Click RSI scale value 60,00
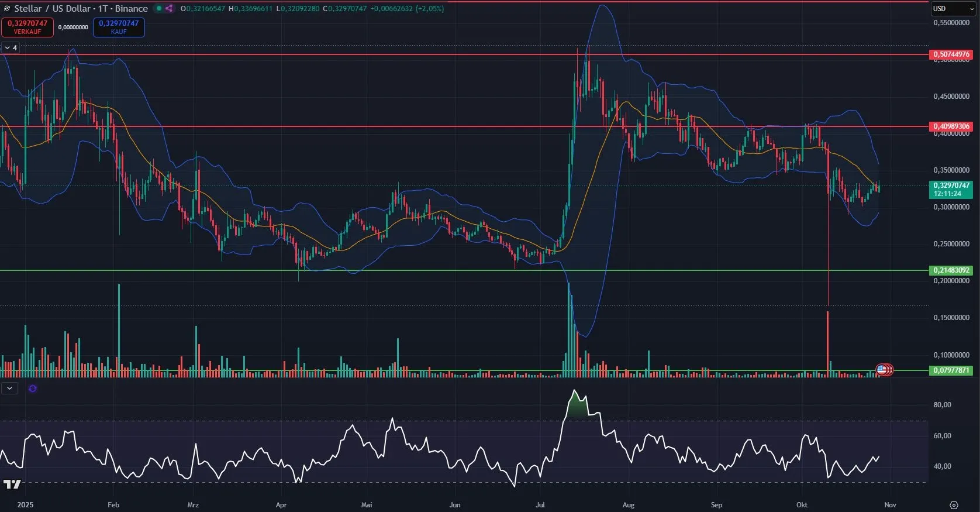The height and width of the screenshot is (512, 980). pyautogui.click(x=943, y=436)
